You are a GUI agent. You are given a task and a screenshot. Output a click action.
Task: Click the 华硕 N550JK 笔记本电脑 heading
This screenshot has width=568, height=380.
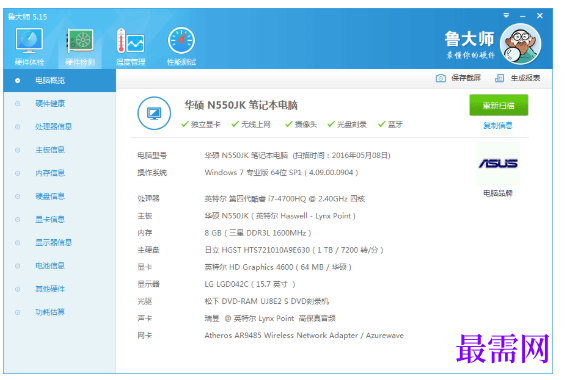click(x=241, y=105)
